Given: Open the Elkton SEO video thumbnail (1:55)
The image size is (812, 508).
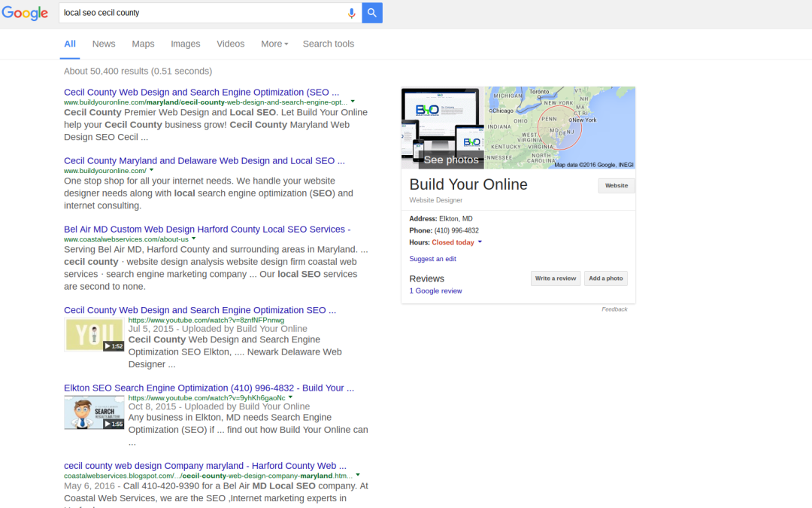Looking at the screenshot, I should [94, 413].
